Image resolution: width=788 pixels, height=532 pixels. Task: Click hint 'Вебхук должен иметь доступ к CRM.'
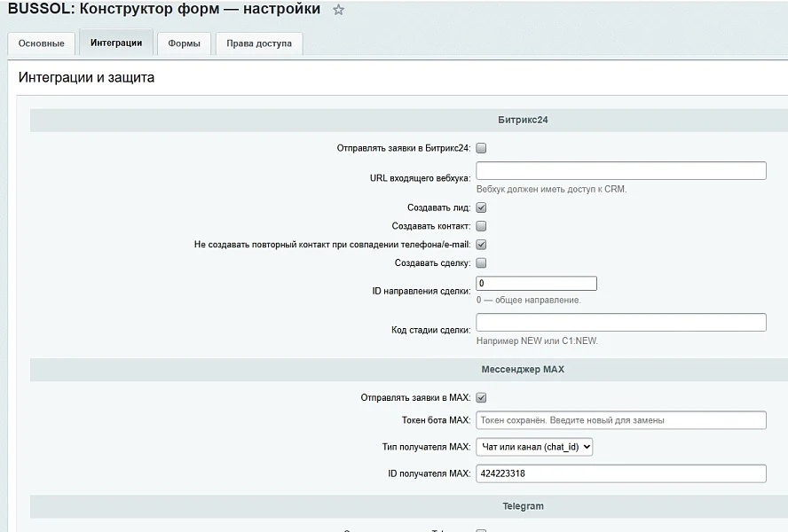point(551,190)
